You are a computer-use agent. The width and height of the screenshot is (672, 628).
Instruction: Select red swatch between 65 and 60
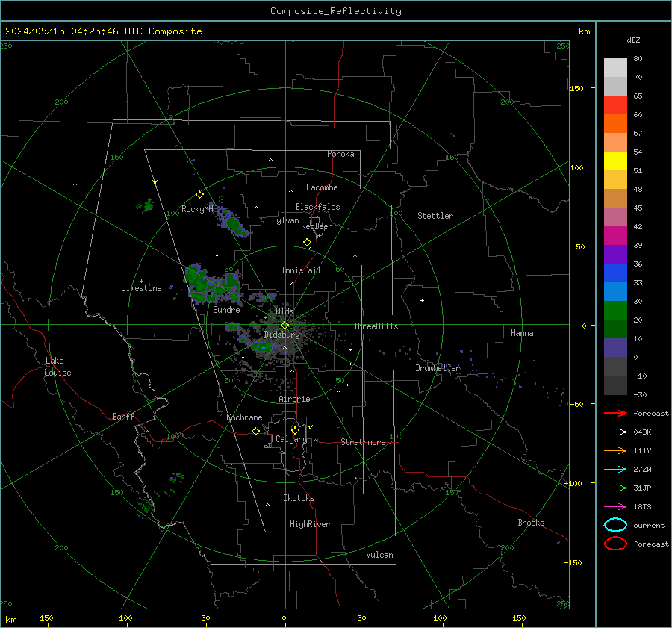tap(615, 105)
